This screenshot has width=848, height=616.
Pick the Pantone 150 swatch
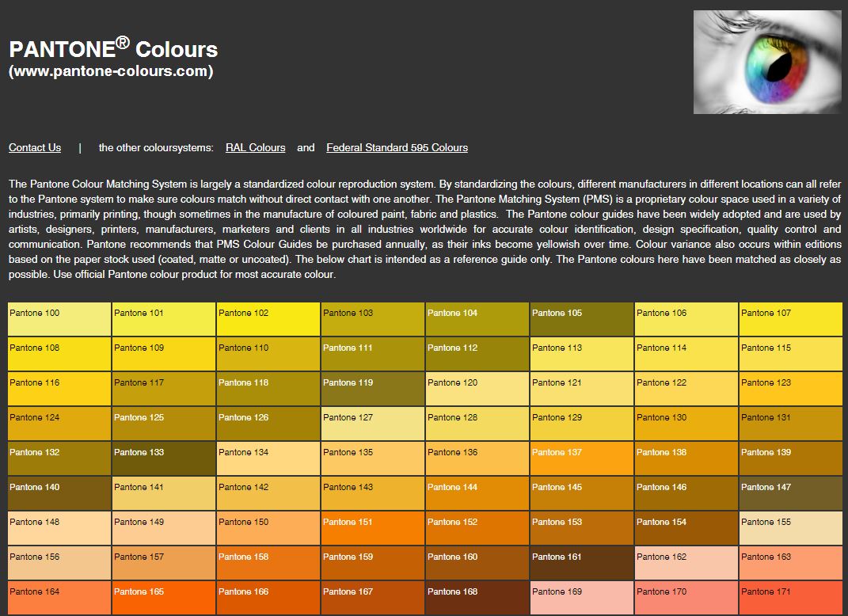click(268, 528)
